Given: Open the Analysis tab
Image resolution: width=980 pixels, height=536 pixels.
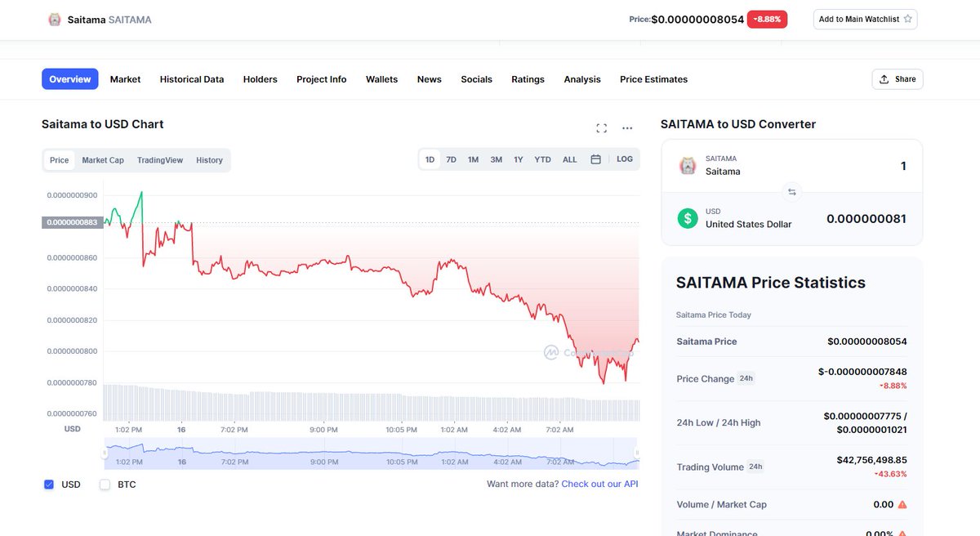Looking at the screenshot, I should point(582,79).
